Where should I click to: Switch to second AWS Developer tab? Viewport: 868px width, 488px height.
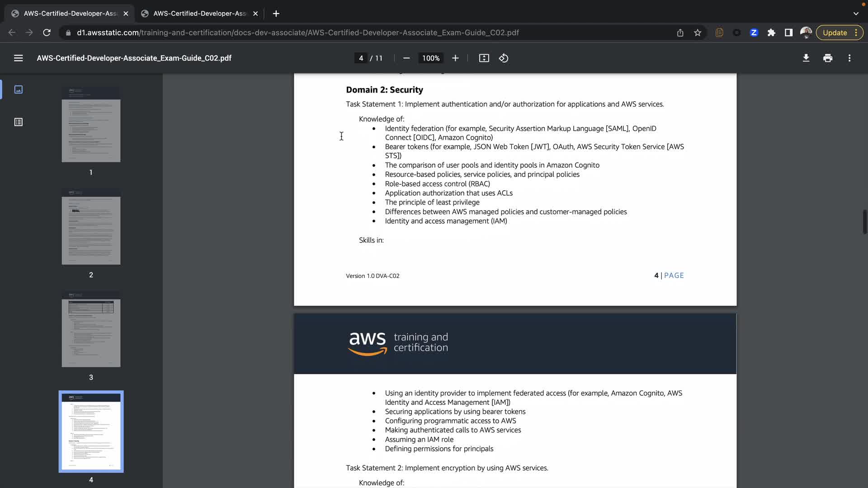tap(199, 14)
